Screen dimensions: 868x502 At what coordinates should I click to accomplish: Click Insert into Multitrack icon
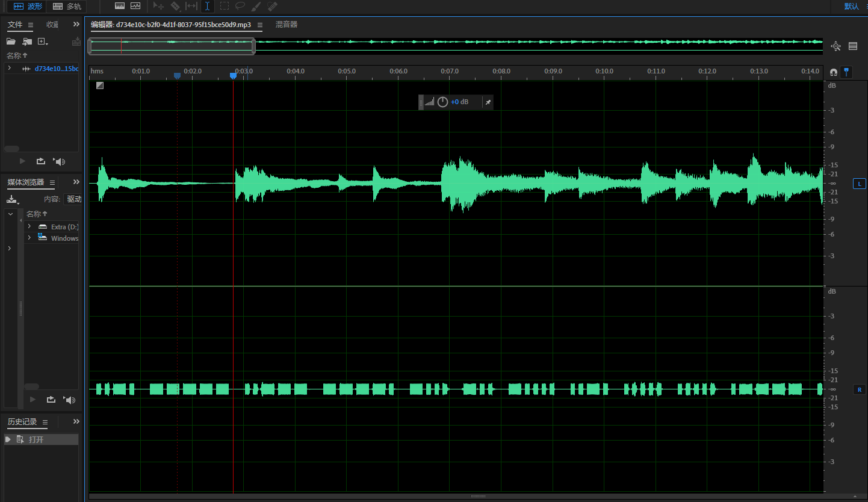click(x=76, y=42)
